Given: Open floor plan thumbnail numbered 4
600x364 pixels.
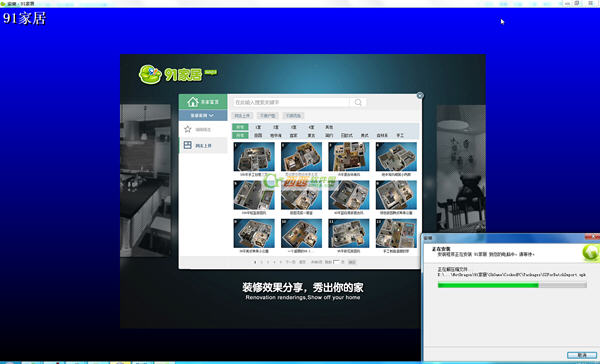Looking at the screenshot, I should (396, 157).
